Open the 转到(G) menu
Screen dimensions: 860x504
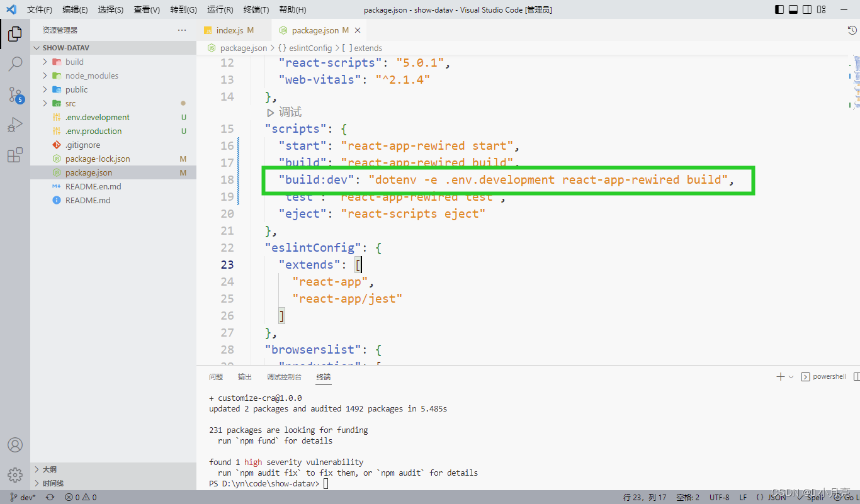(x=183, y=9)
